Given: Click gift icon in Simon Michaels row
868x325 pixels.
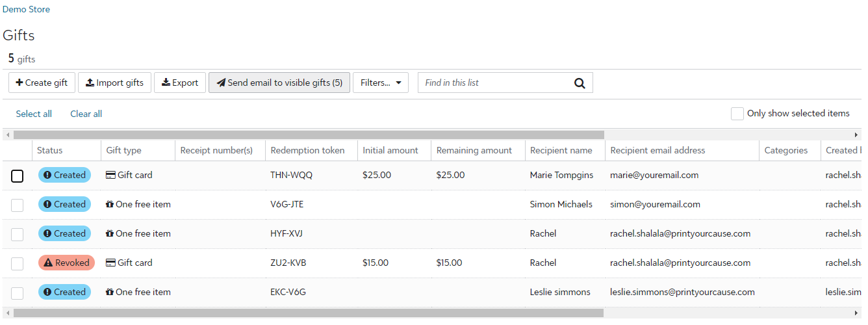Looking at the screenshot, I should click(x=110, y=204).
